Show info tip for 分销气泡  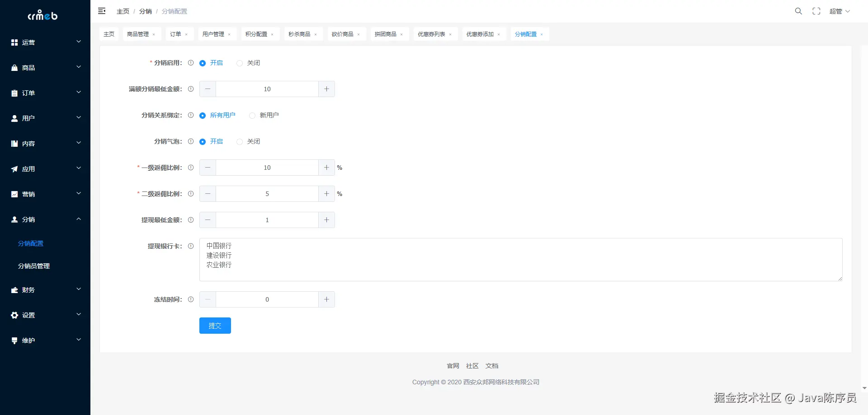191,141
